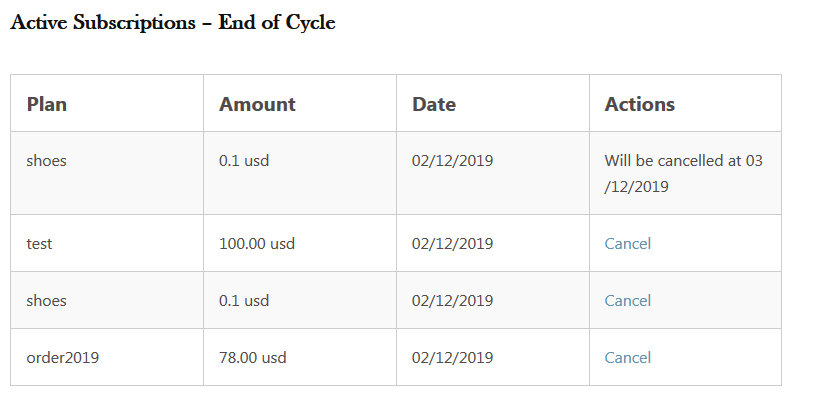Viewport: 827px width, 412px height.
Task: Click the date in the order2019 row
Action: tap(452, 357)
